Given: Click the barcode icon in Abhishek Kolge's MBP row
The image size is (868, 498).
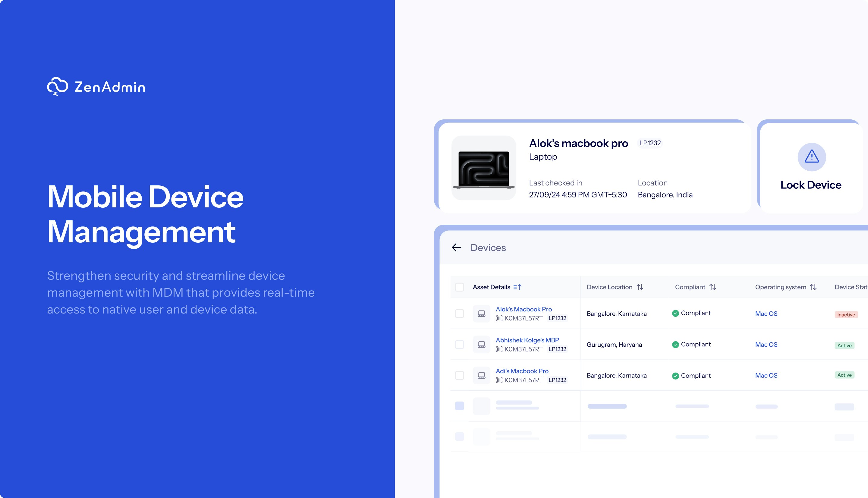Looking at the screenshot, I should coord(499,349).
